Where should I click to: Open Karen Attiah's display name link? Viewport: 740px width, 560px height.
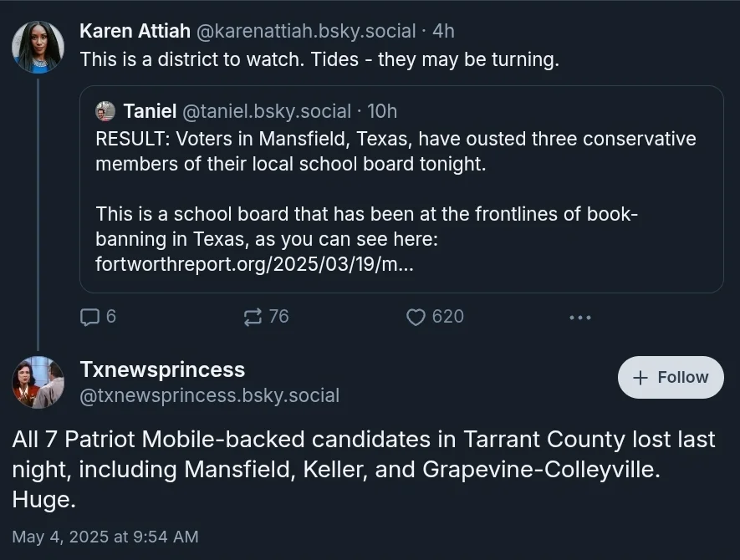pos(135,31)
